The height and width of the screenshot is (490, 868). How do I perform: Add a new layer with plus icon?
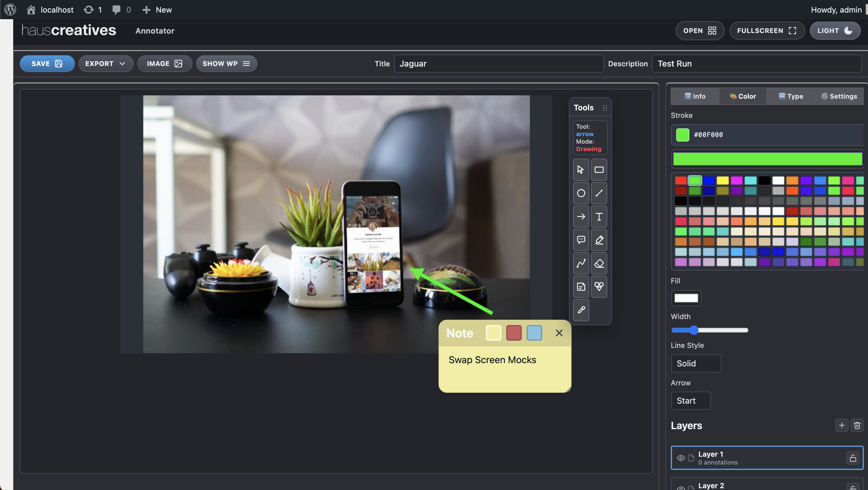coord(841,425)
